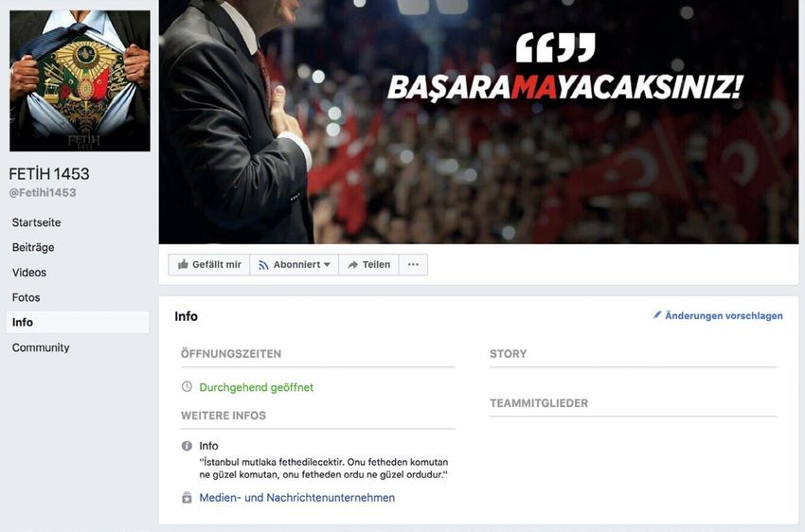
Task: Click the RSS feed icon beside Abonniert
Action: (263, 265)
